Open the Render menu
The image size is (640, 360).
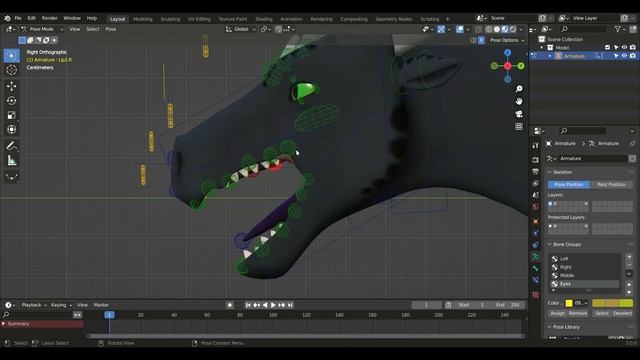click(50, 18)
